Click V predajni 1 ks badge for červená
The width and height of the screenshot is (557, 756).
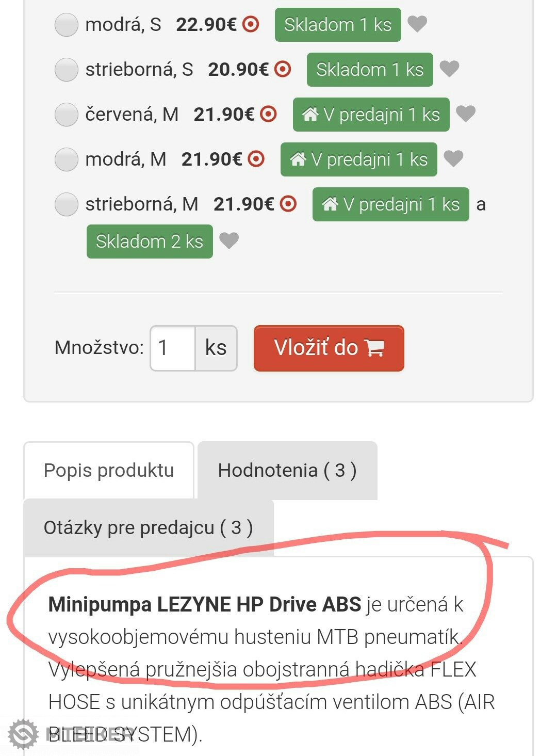tap(371, 115)
